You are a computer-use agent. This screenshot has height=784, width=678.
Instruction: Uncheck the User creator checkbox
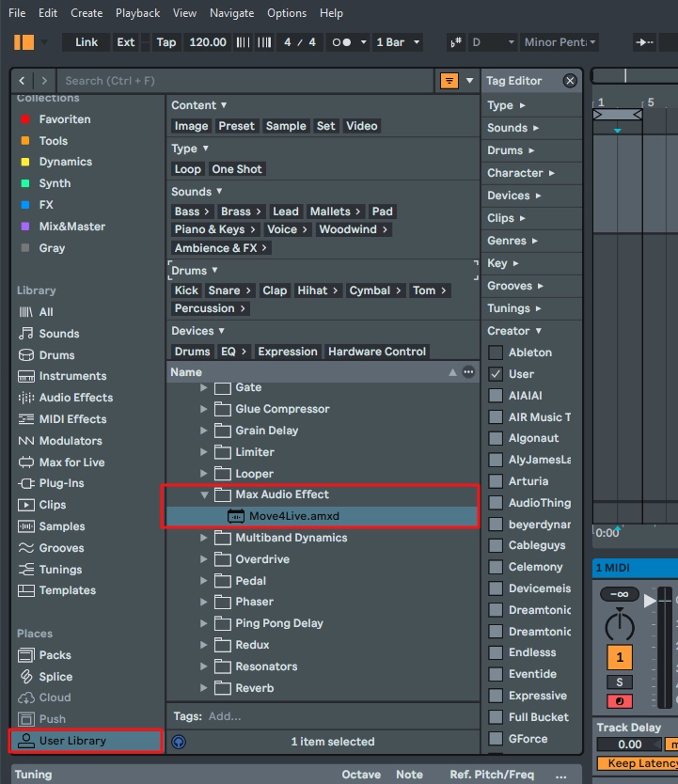click(x=495, y=373)
